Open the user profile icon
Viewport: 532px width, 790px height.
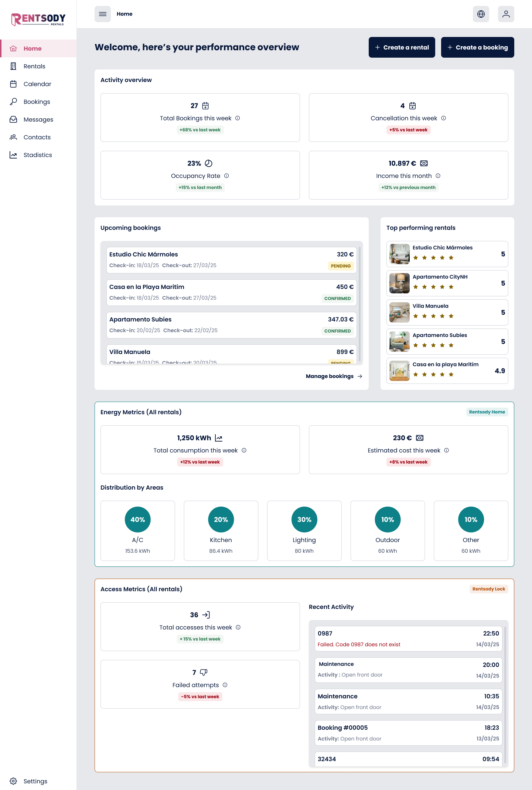[x=506, y=14]
